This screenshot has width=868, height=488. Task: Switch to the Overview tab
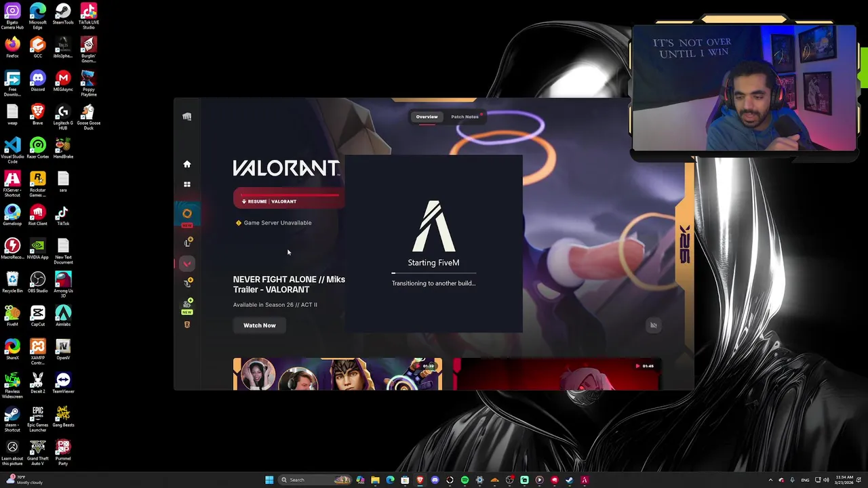click(x=427, y=117)
